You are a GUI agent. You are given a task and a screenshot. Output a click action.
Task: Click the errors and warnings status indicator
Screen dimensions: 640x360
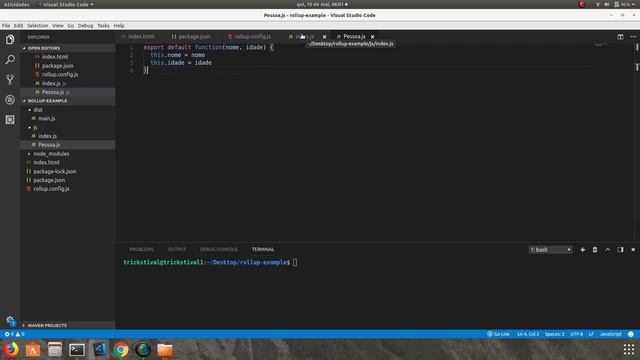point(14,334)
